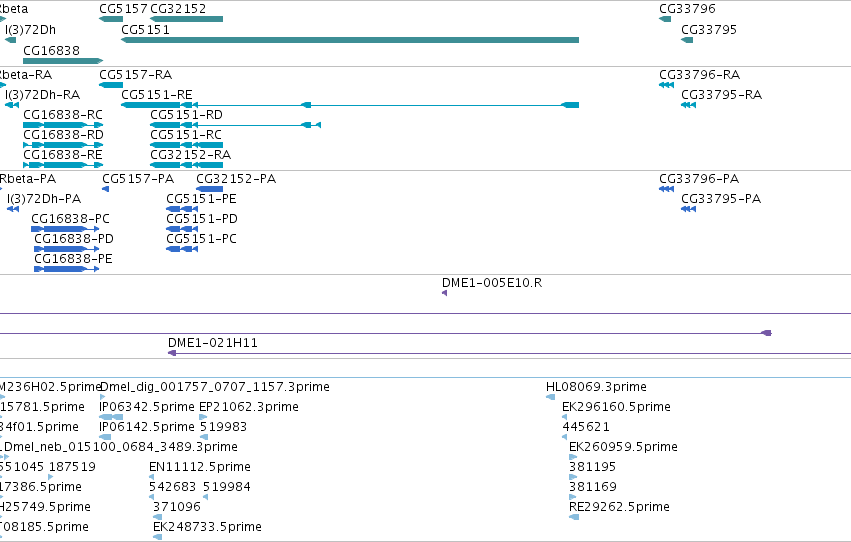851x542 pixels.
Task: Click the IP06342.5prime EST feature
Action: click(x=111, y=417)
